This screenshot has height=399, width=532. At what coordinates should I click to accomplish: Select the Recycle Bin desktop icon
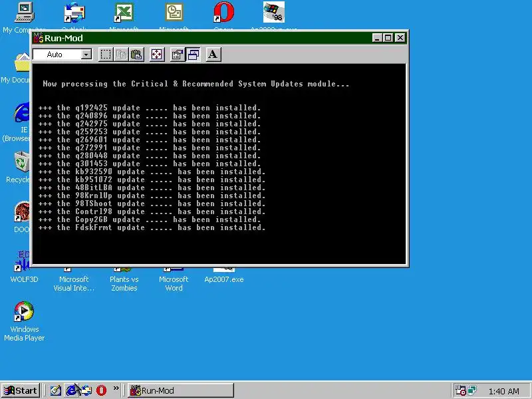point(23,162)
